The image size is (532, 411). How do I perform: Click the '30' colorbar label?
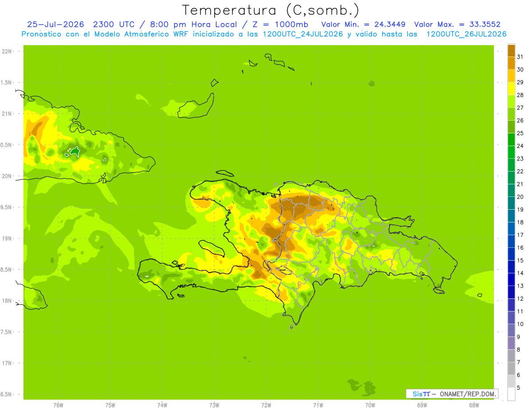(x=520, y=70)
